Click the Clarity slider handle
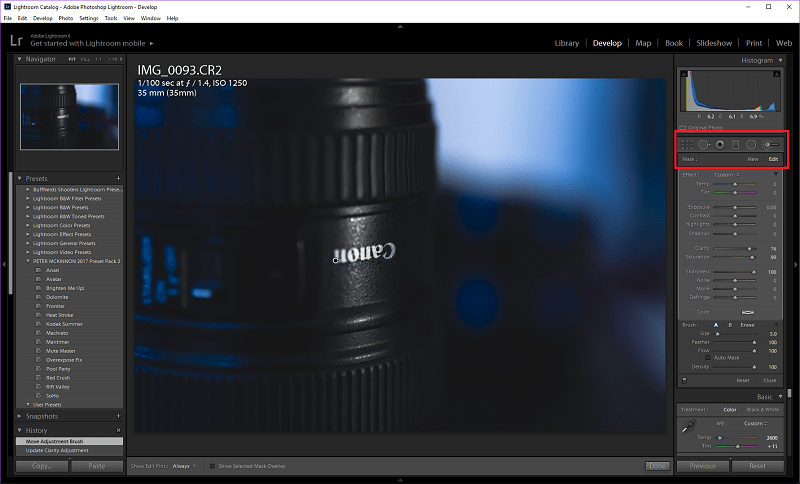 [x=749, y=249]
